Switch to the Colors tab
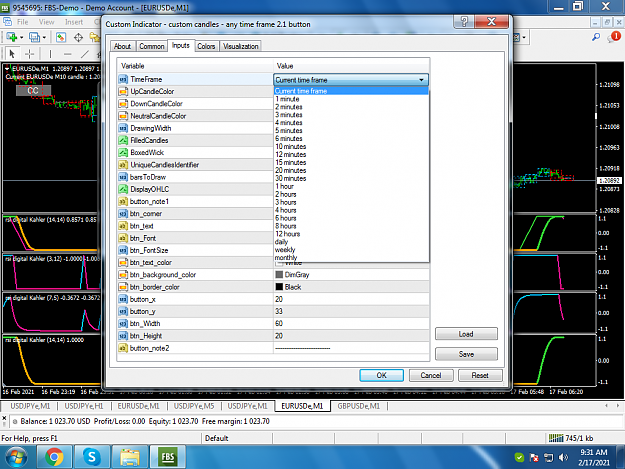Image resolution: width=625 pixels, height=469 pixels. (206, 46)
